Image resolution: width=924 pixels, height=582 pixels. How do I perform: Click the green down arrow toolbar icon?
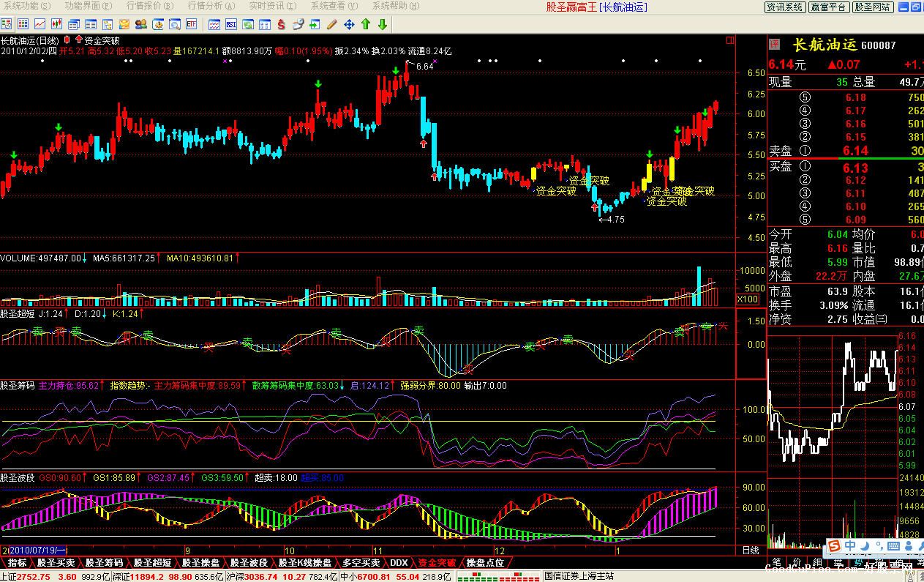[383, 24]
